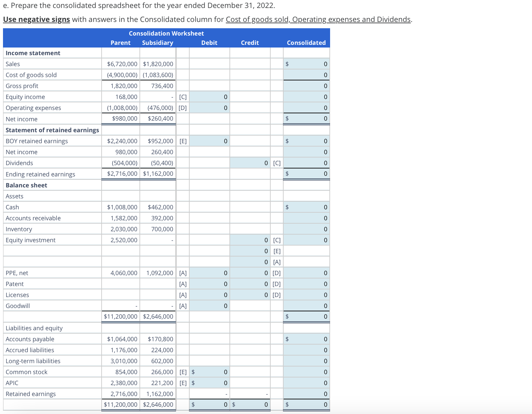Select the Equity investment Consolidated field
Image resolution: width=532 pixels, height=414 pixels.
(307, 240)
